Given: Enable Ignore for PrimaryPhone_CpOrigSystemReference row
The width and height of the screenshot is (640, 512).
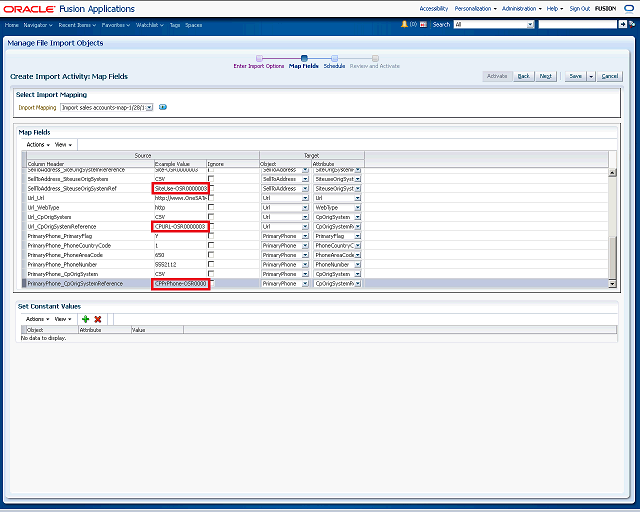Looking at the screenshot, I should (x=211, y=284).
